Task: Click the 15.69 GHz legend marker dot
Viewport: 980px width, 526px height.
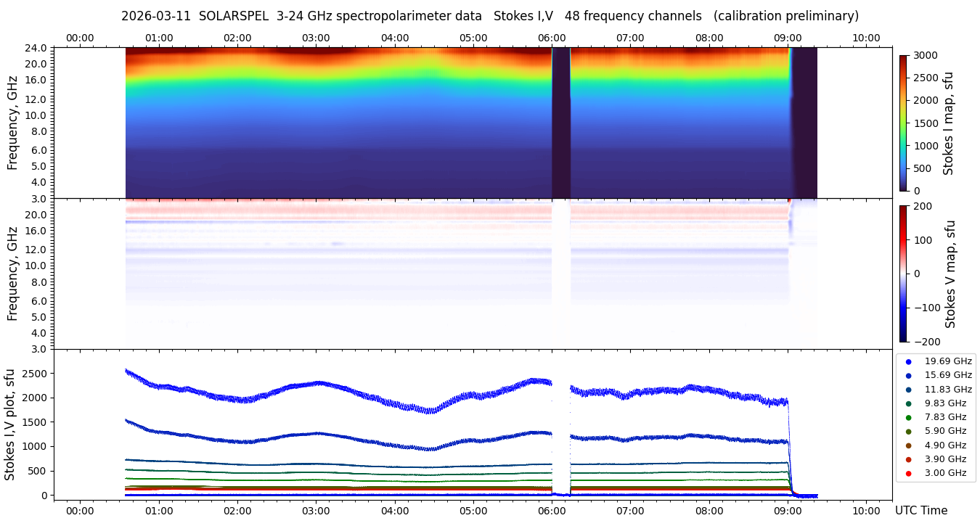Action: point(908,375)
